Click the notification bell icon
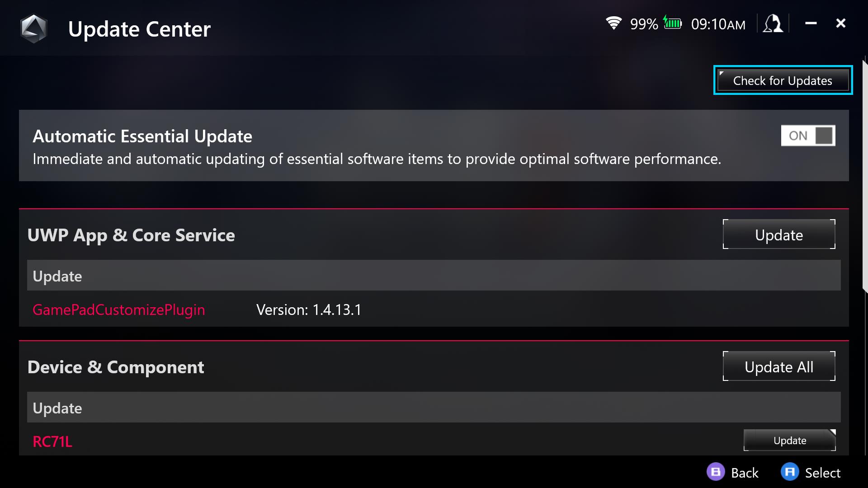 click(x=773, y=24)
